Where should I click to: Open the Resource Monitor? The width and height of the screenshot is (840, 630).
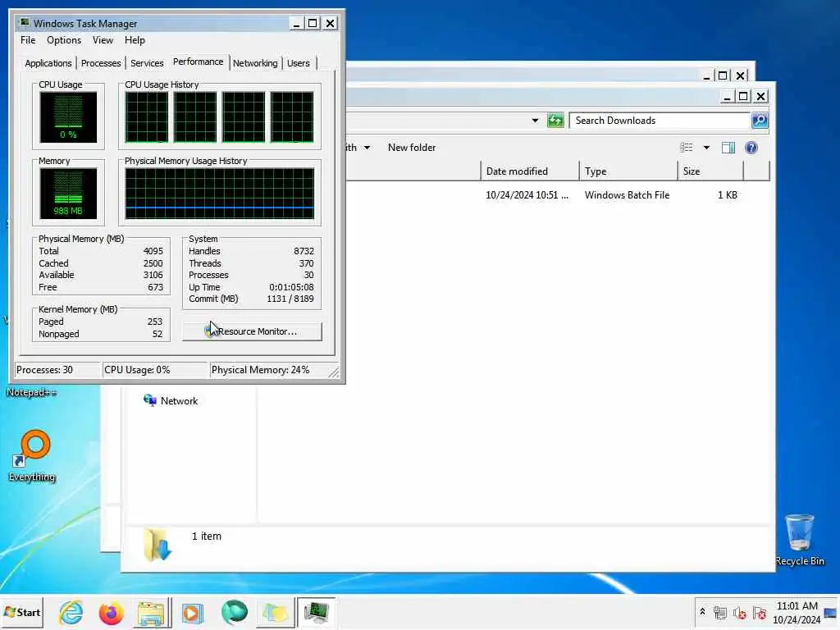click(252, 331)
